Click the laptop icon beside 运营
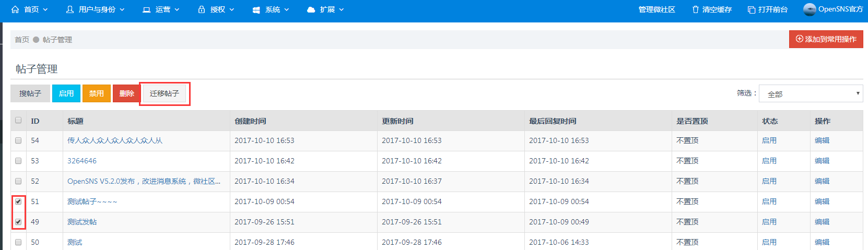868x250 pixels. pyautogui.click(x=147, y=9)
